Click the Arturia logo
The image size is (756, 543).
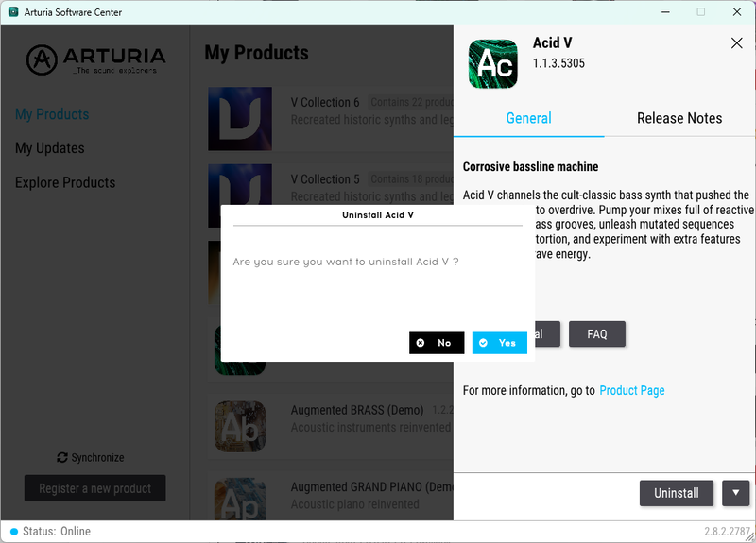point(95,60)
